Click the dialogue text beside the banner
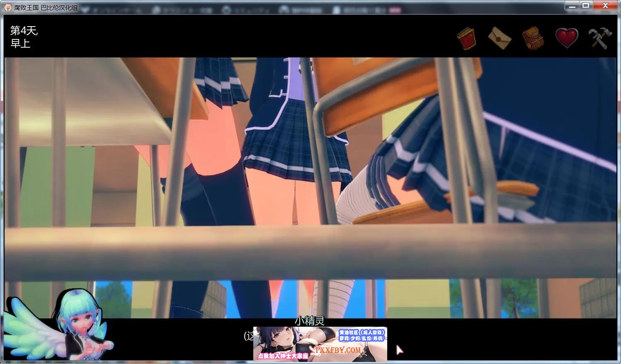Screen dimensions: 621x364 tap(248, 336)
